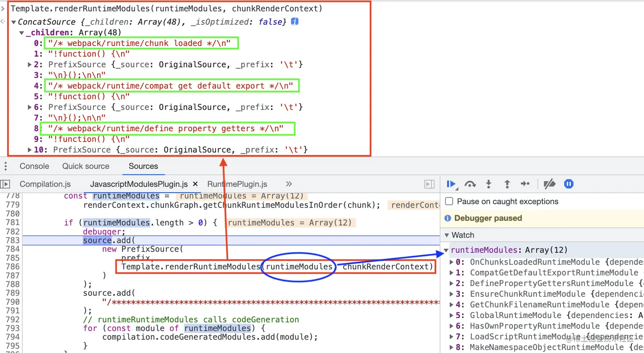Click the console input Template.renderRuntimeModules line

[167, 9]
